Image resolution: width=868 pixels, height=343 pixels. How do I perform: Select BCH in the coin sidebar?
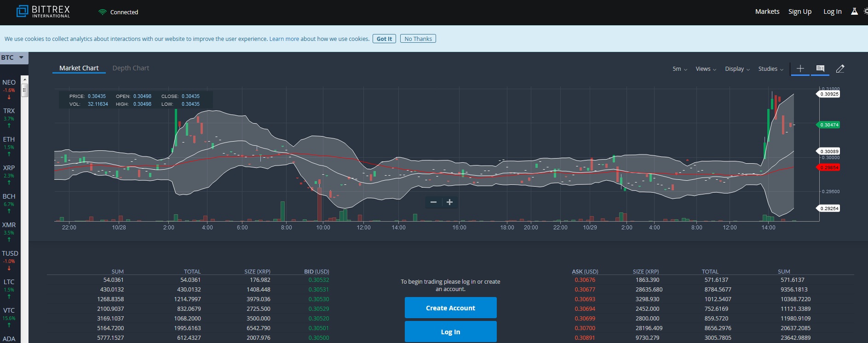coord(9,196)
